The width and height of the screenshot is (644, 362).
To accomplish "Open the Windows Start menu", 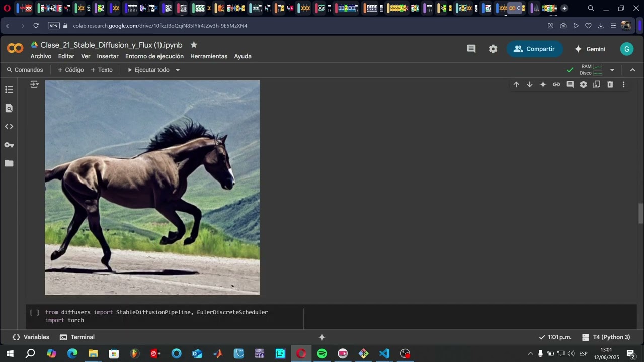I will point(10,354).
